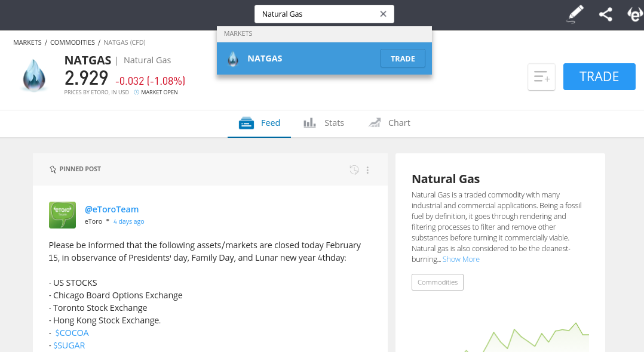Expand the Natural Gas description via Show More
The width and height of the screenshot is (644, 352).
click(x=461, y=259)
